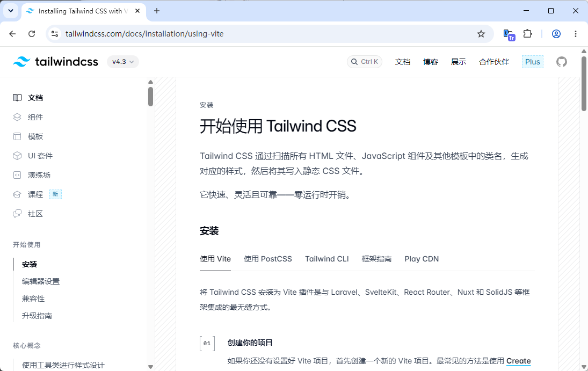Switch to the Play CDN tab
This screenshot has height=371, width=588.
tap(422, 259)
